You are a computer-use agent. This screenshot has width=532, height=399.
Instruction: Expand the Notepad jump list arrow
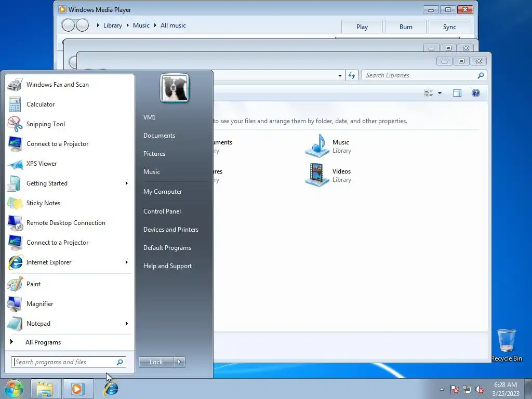pos(127,323)
